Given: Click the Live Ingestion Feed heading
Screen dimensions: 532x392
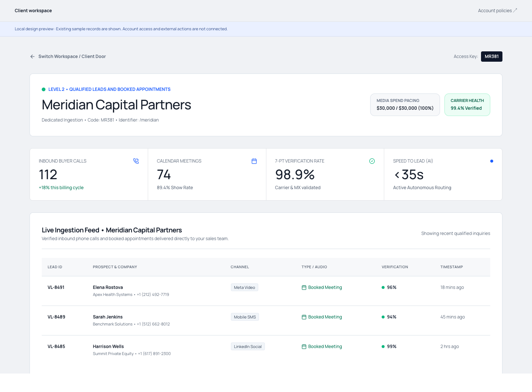Looking at the screenshot, I should point(112,230).
